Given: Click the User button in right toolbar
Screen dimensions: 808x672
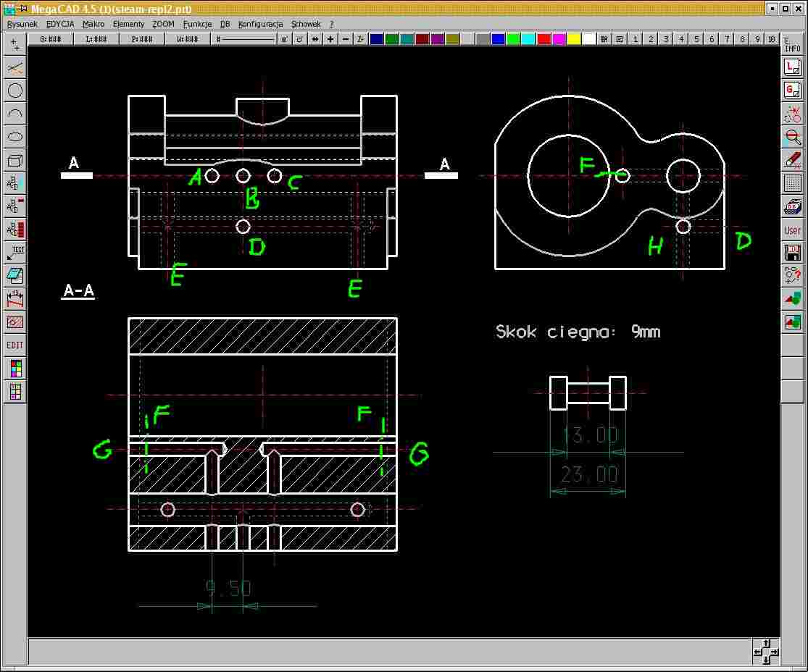Looking at the screenshot, I should click(x=793, y=230).
